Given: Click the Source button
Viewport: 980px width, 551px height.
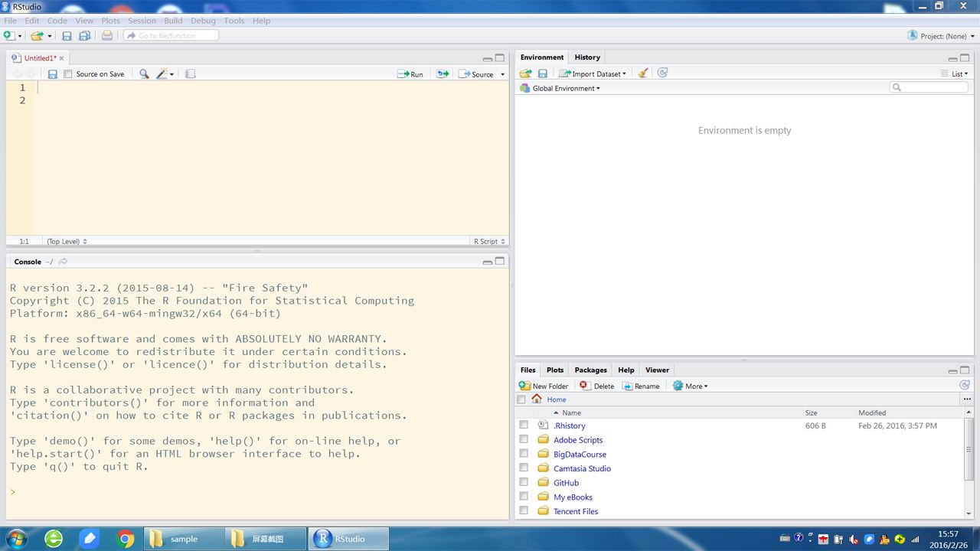Looking at the screenshot, I should (476, 74).
